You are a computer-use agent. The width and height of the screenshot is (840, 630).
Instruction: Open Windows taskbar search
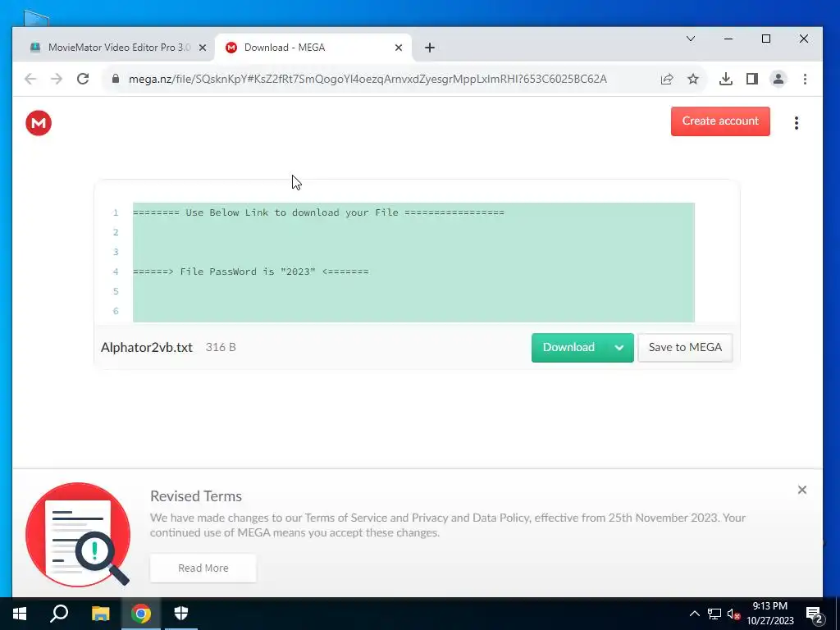coord(59,614)
